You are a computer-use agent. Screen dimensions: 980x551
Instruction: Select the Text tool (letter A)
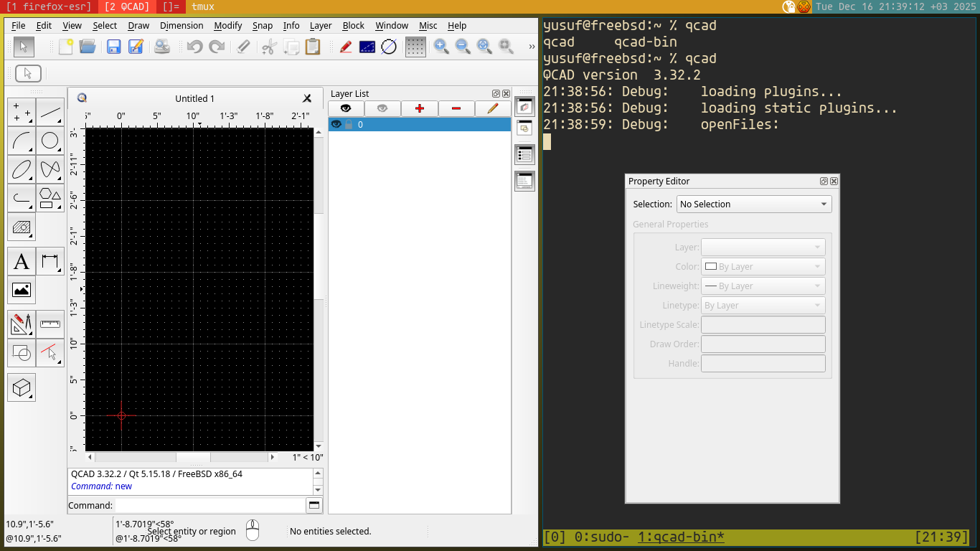click(x=21, y=262)
